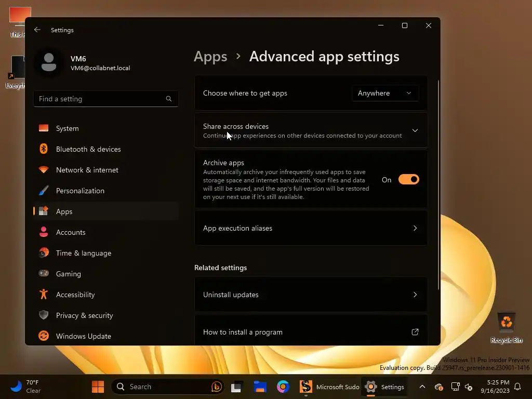Go to Accessibility settings
Image resolution: width=532 pixels, height=399 pixels.
click(x=106, y=295)
